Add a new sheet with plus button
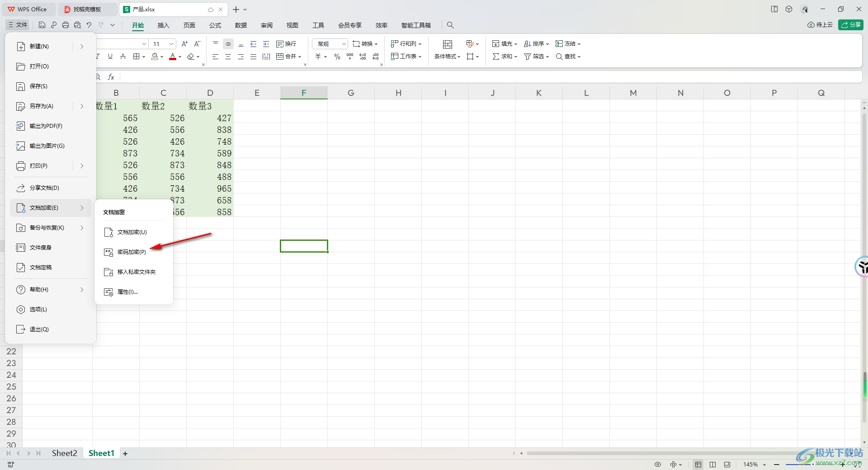This screenshot has height=470, width=868. (125, 454)
